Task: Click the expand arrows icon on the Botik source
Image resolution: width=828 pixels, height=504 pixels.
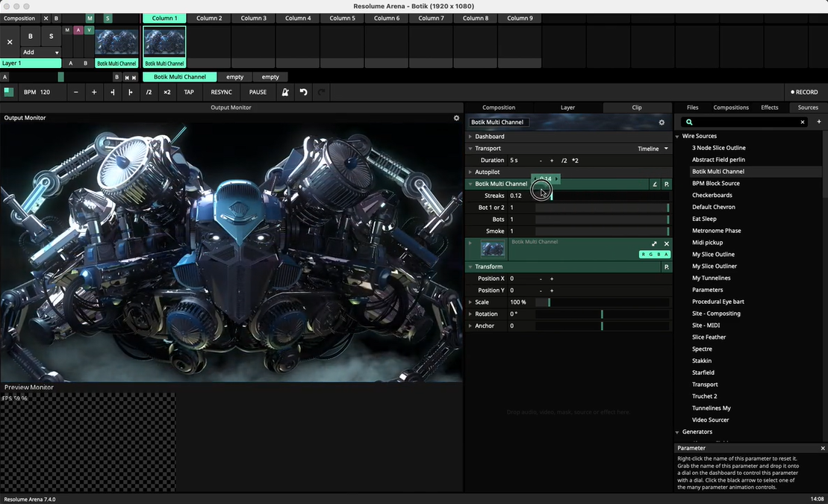Action: click(x=655, y=244)
